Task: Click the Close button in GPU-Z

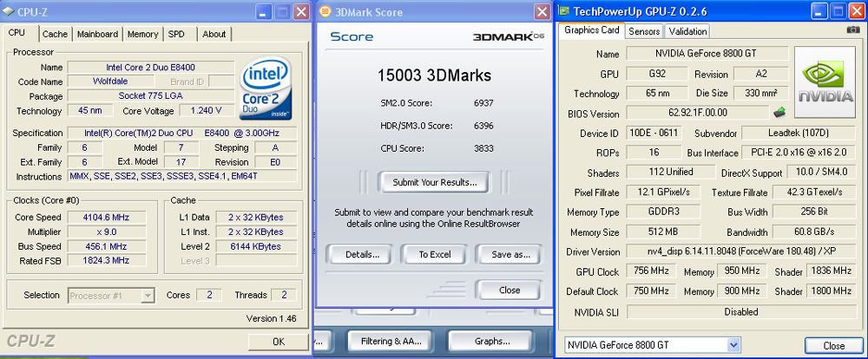Action: click(x=833, y=346)
